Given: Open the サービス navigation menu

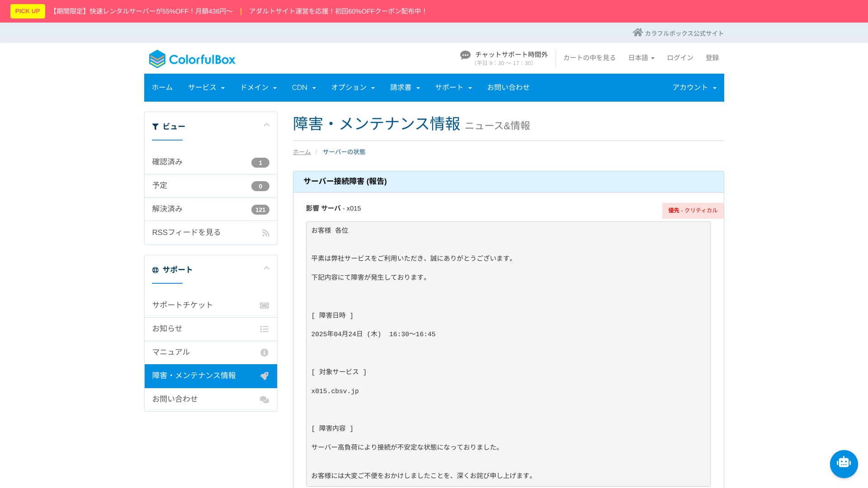Looking at the screenshot, I should coord(206,88).
